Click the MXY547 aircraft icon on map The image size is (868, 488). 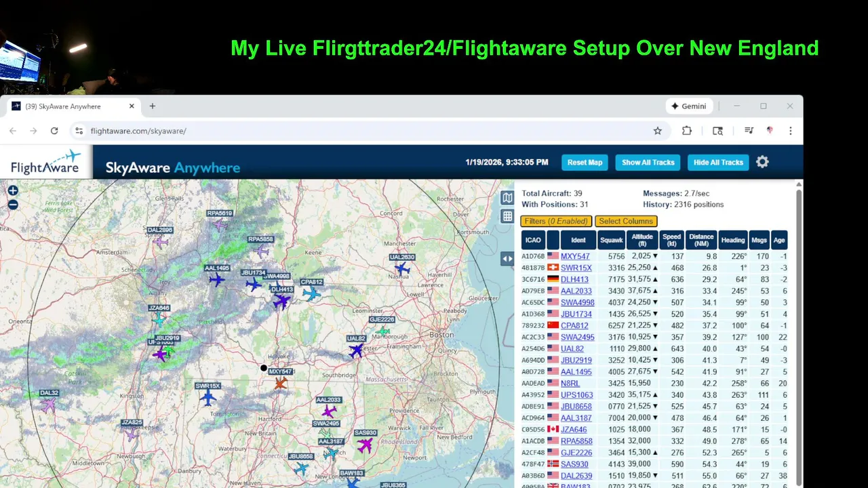click(280, 384)
